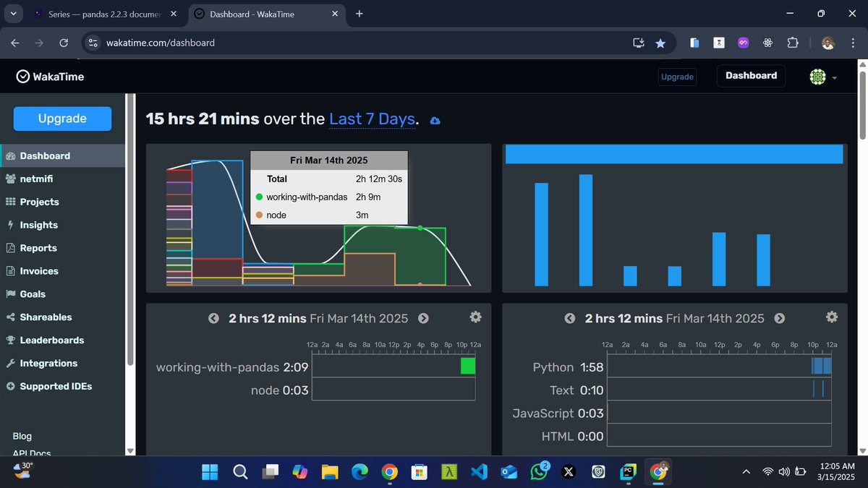Open Invoices in the sidebar

[62, 271]
